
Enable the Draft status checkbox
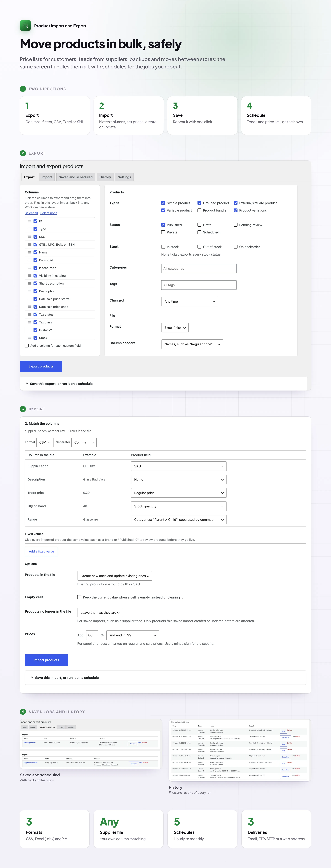(199, 225)
